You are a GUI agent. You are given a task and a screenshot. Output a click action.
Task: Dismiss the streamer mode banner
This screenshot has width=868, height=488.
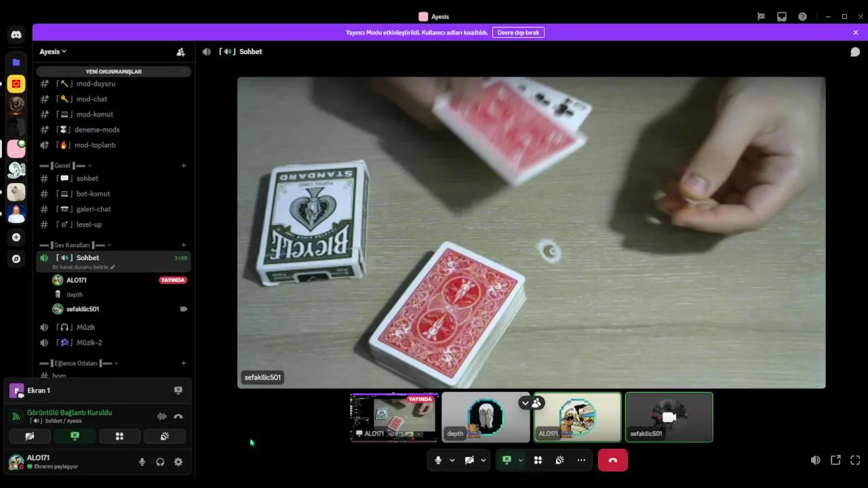(856, 33)
